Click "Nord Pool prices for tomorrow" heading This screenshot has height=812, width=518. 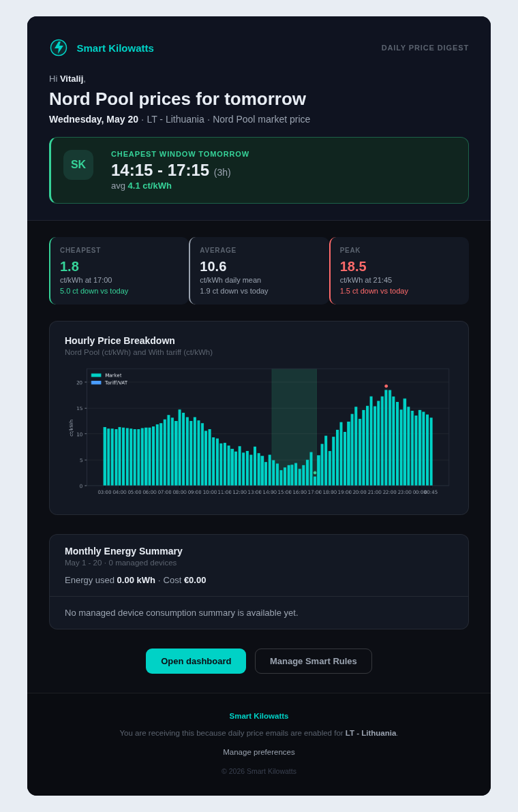(x=178, y=99)
